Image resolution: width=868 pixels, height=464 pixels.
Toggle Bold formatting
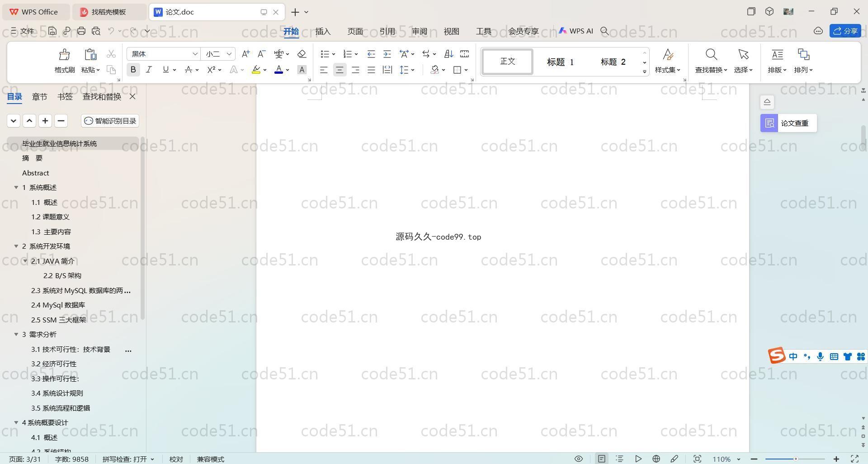(x=133, y=70)
